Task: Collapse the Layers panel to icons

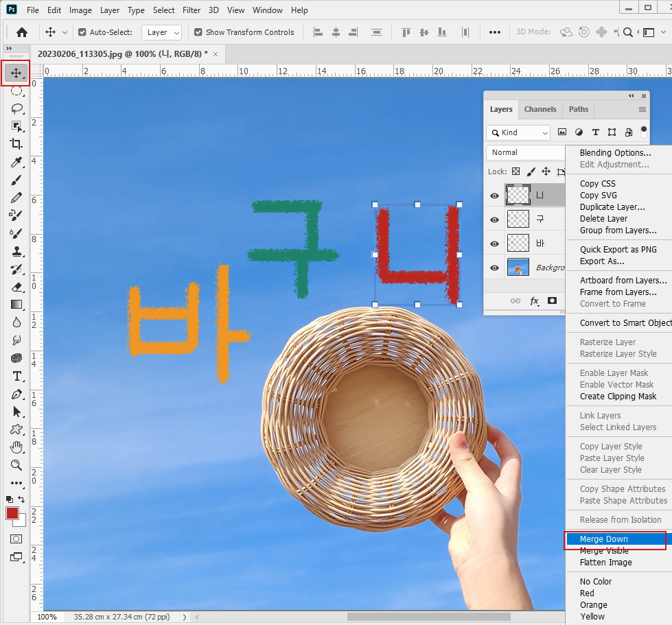Action: click(632, 95)
